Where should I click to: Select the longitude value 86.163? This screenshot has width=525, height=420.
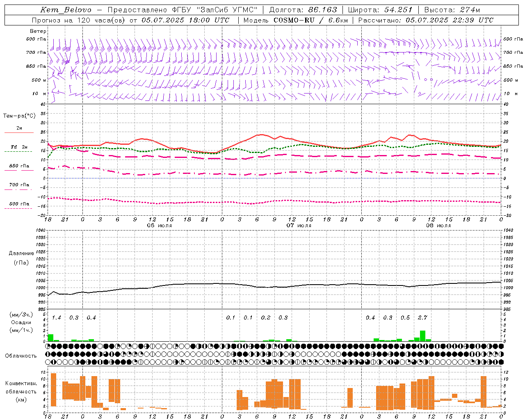(322, 10)
